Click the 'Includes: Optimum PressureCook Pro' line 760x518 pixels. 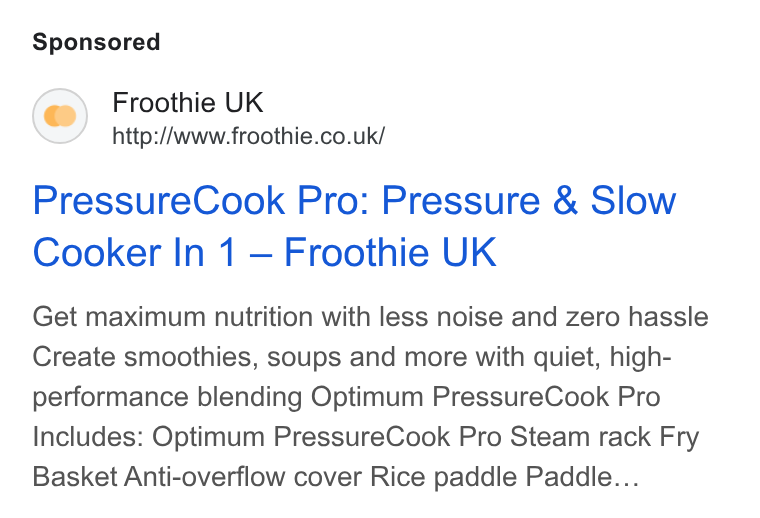[366, 437]
